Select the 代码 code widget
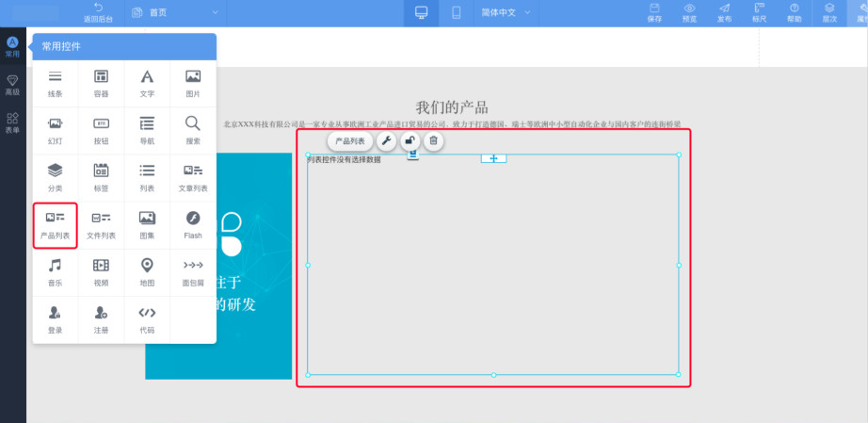 pyautogui.click(x=147, y=318)
